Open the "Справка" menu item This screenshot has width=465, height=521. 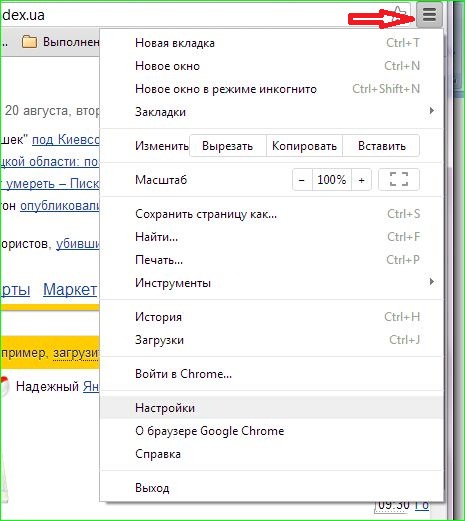coord(272,454)
